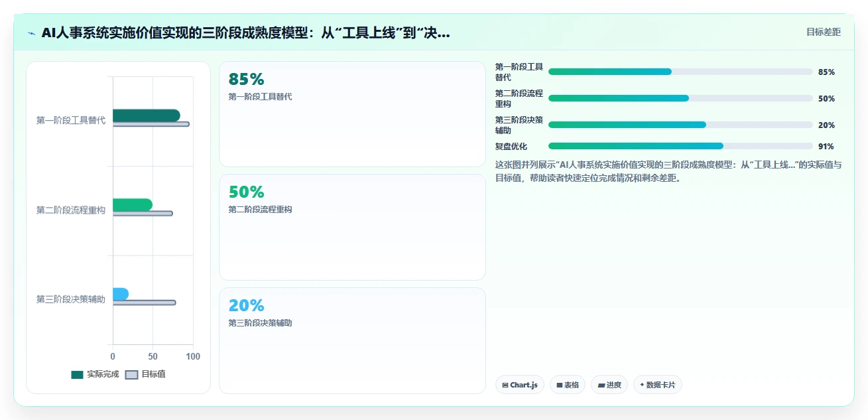This screenshot has width=868, height=420.
Task: Click 第三阶段决策辅助 caption under 20%
Action: coord(260,323)
